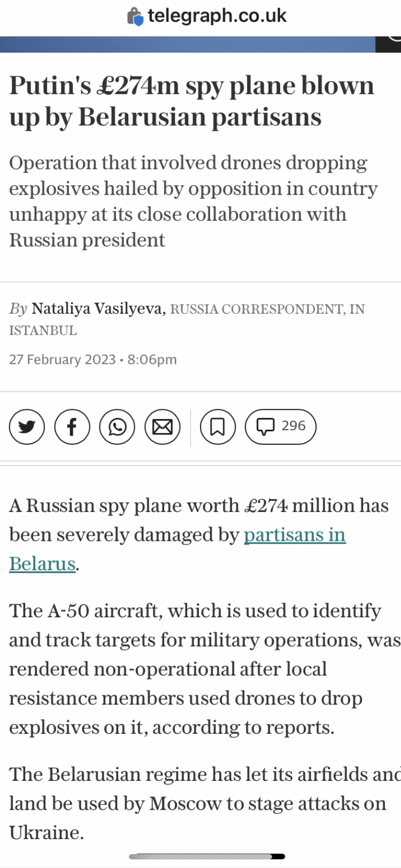Tap the paragraph about A-50 aircraft
Screen dimensions: 401x868
(x=205, y=669)
